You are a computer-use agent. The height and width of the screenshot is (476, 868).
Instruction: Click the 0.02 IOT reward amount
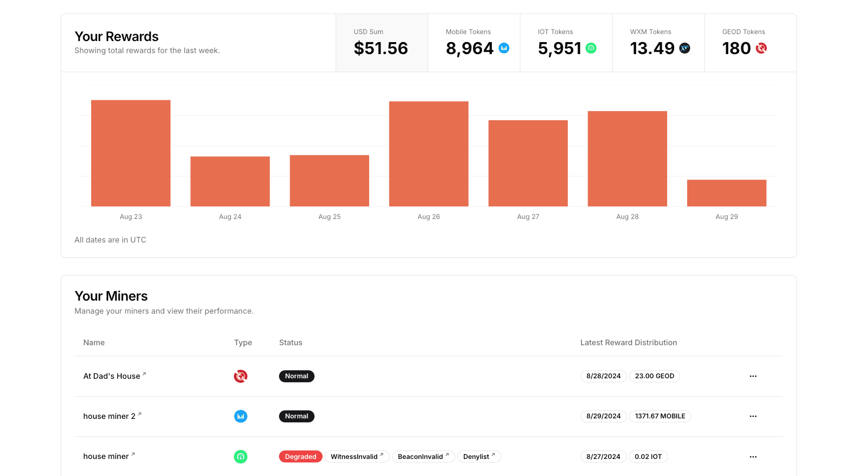pos(648,456)
